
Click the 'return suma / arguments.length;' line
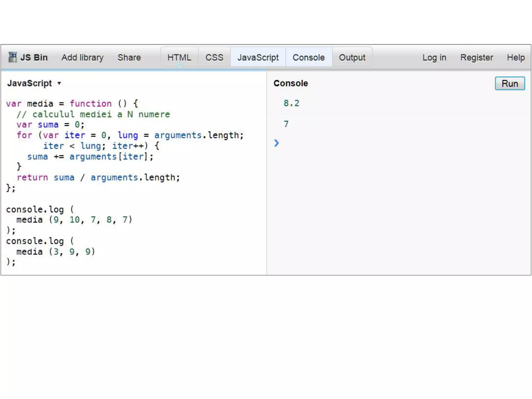tap(98, 178)
